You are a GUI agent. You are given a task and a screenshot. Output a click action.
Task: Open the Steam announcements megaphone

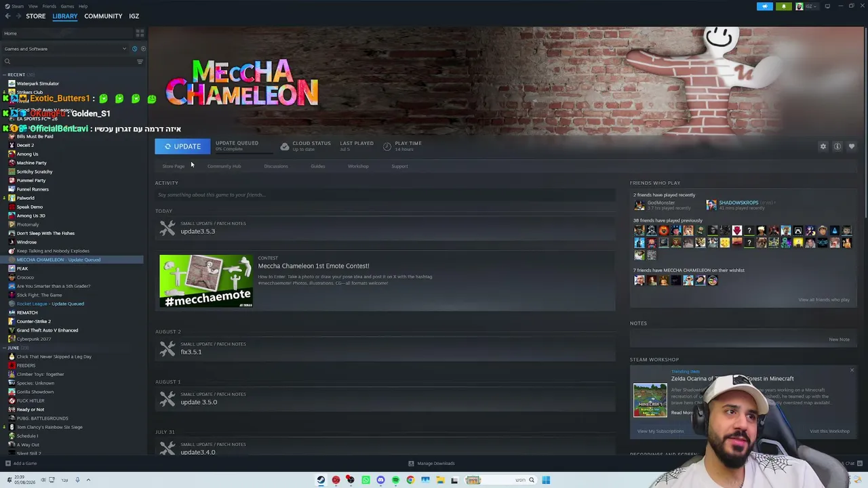tap(764, 6)
